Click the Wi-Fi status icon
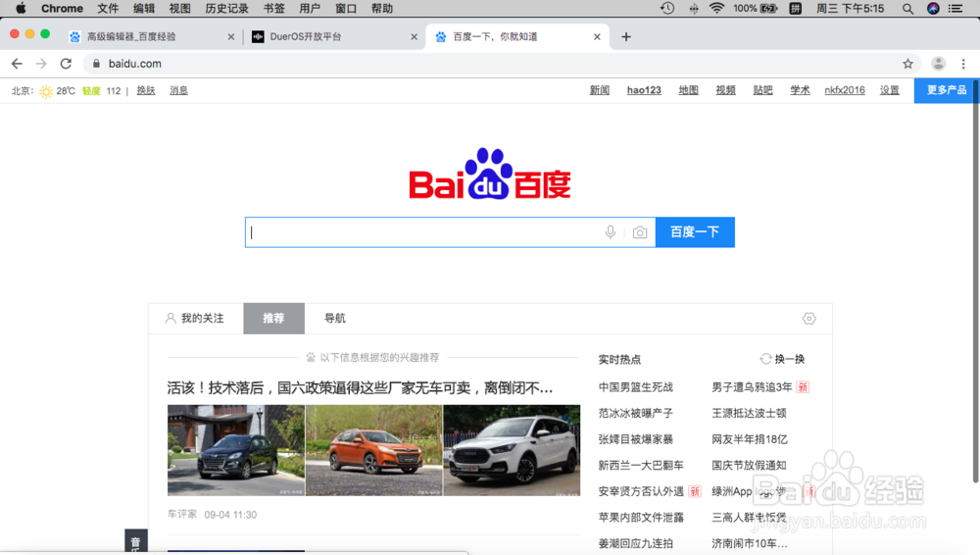This screenshot has width=980, height=555. click(716, 8)
